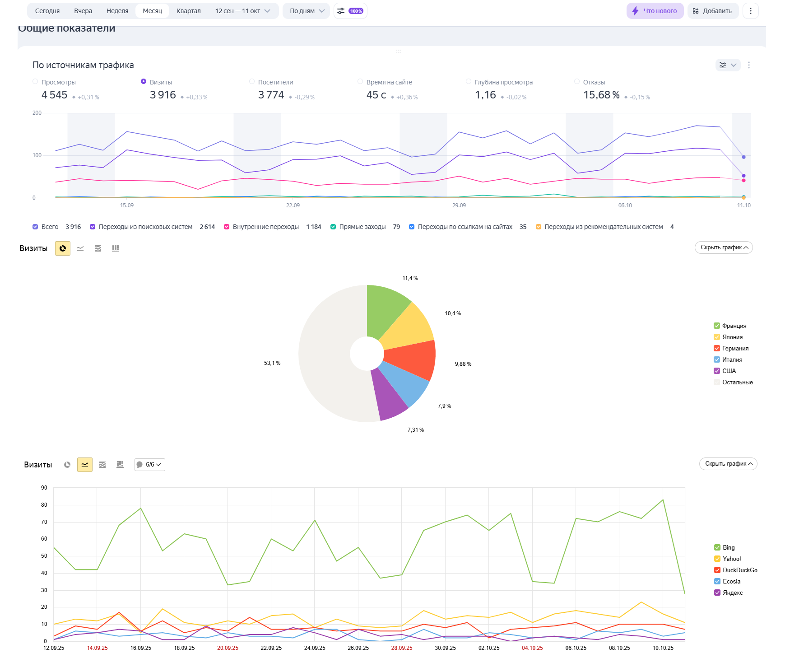This screenshot has width=785, height=672.
Task: Switch the period to Неделя
Action: pyautogui.click(x=117, y=11)
